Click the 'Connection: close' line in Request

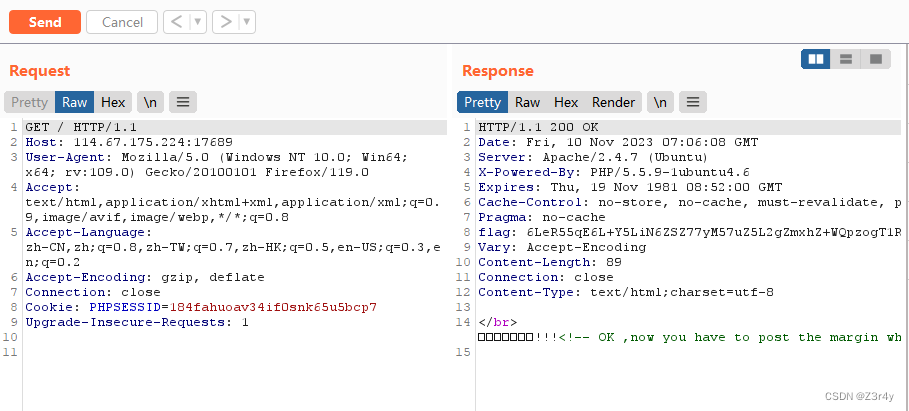(93, 293)
